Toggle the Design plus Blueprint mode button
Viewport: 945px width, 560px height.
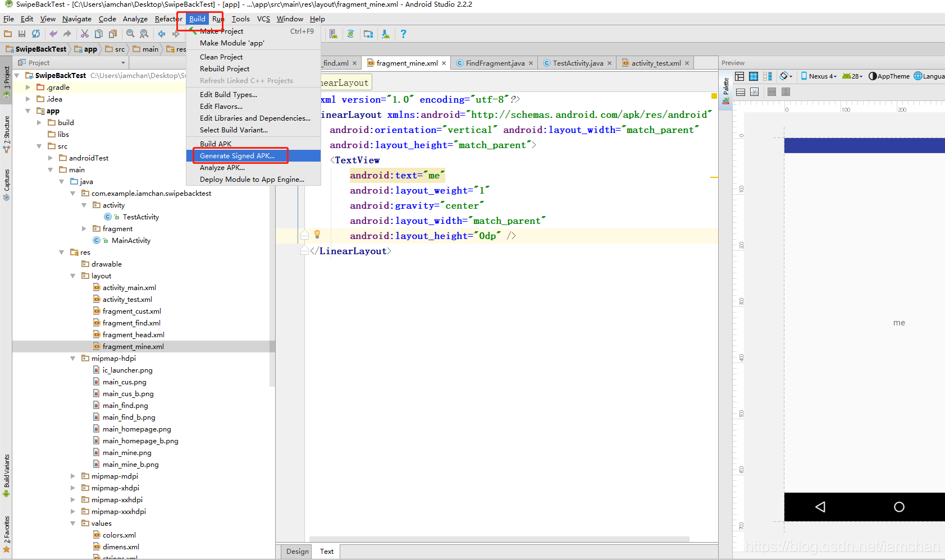pos(768,76)
